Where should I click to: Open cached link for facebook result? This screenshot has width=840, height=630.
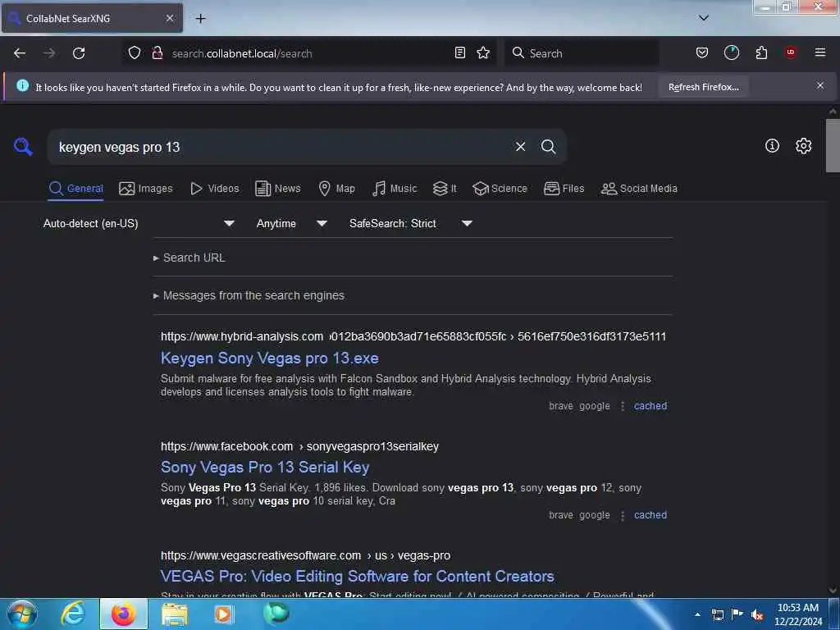pyautogui.click(x=651, y=515)
